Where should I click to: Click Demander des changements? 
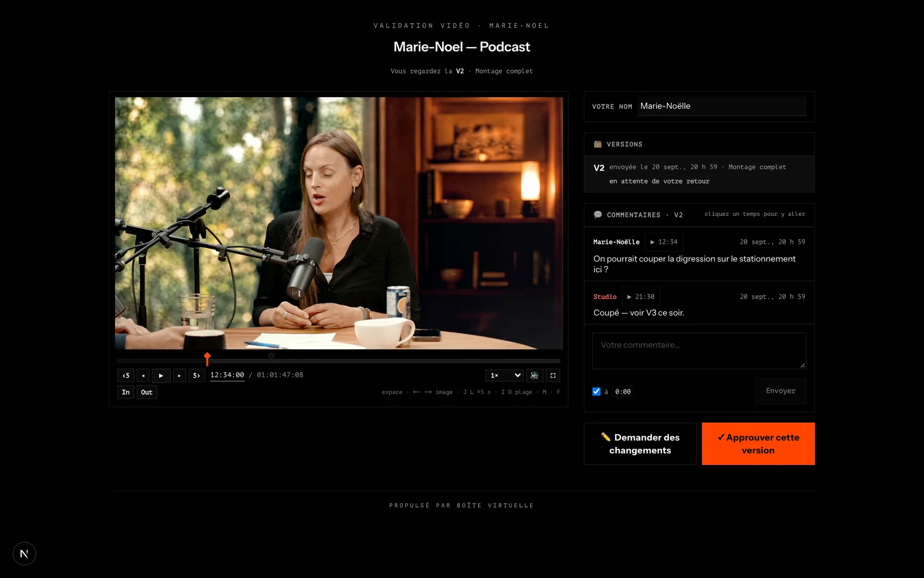coord(640,444)
